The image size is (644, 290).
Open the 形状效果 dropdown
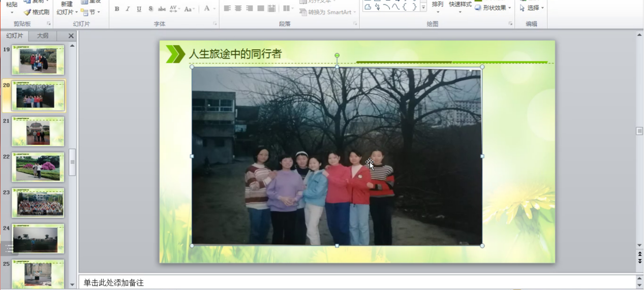click(x=493, y=8)
